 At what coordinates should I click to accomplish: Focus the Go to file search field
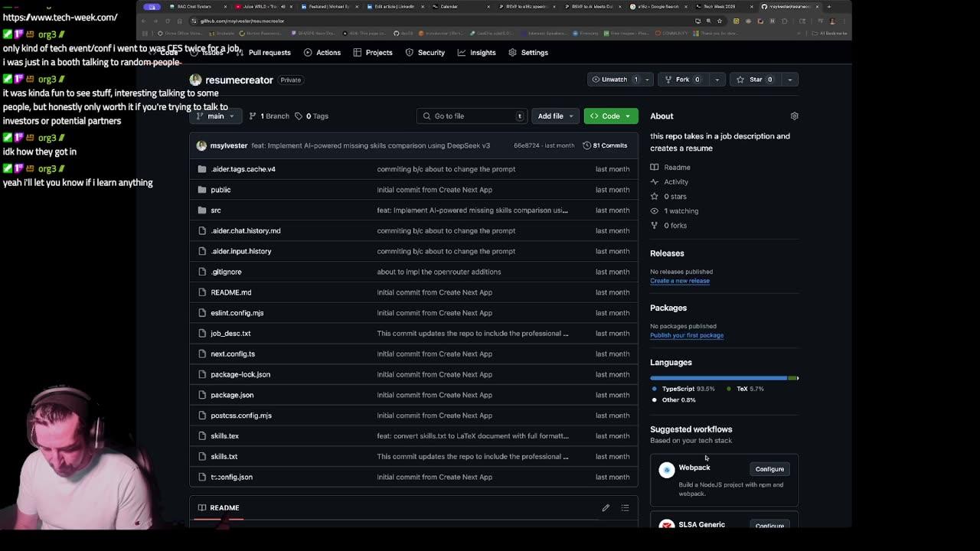[472, 116]
